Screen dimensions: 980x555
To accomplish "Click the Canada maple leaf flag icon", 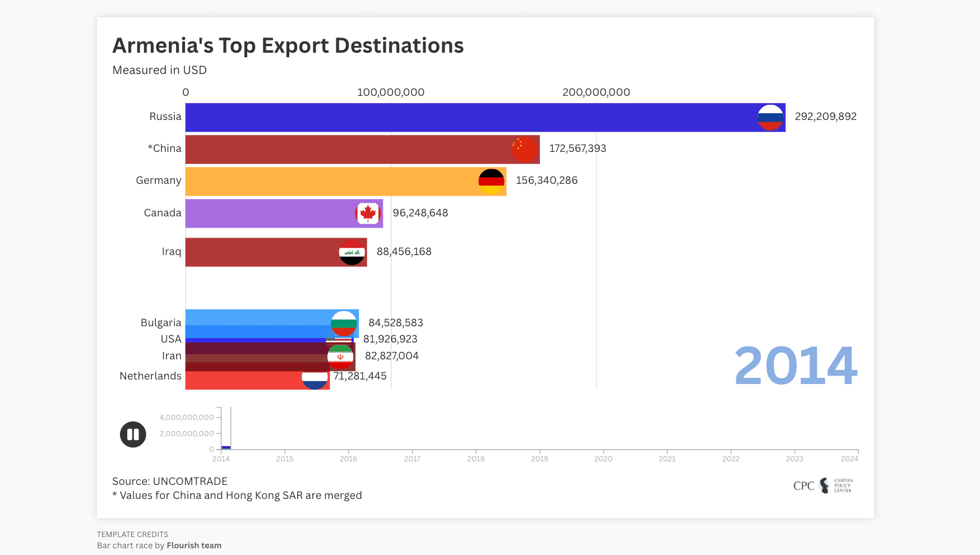I will tap(368, 213).
